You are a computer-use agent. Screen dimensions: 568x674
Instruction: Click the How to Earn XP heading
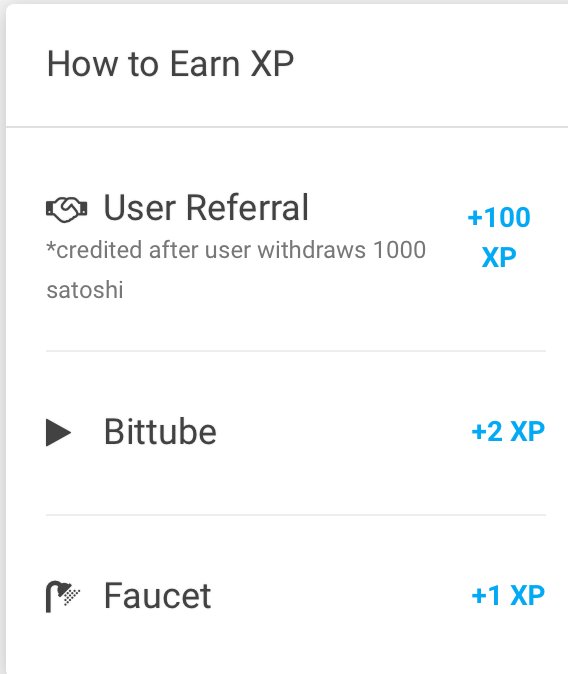coord(170,64)
